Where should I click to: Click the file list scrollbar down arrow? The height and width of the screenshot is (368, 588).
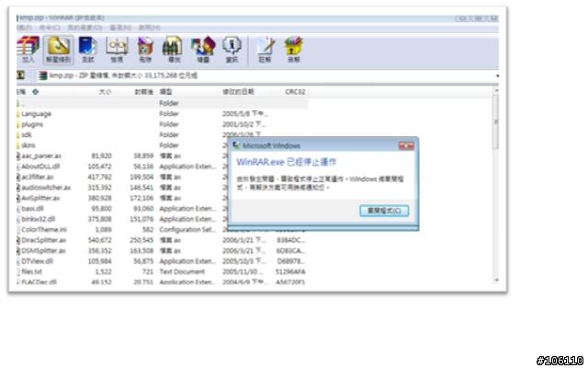pyautogui.click(x=496, y=280)
